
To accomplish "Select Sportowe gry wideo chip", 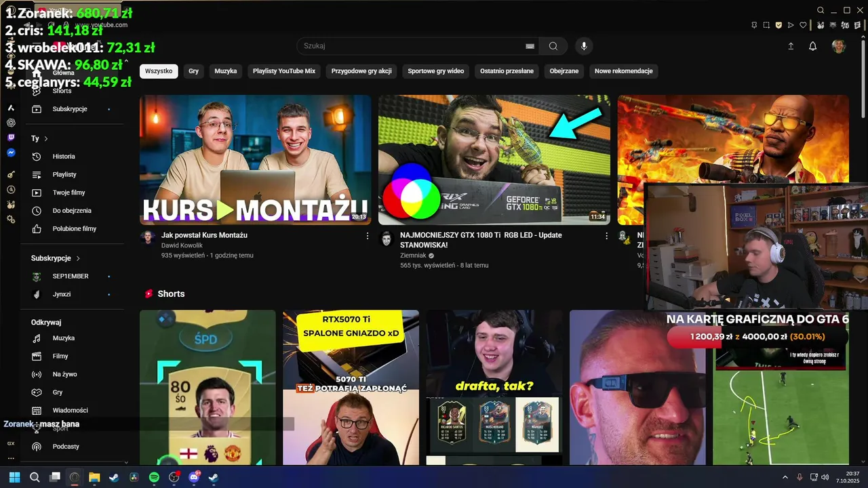I will coord(436,71).
